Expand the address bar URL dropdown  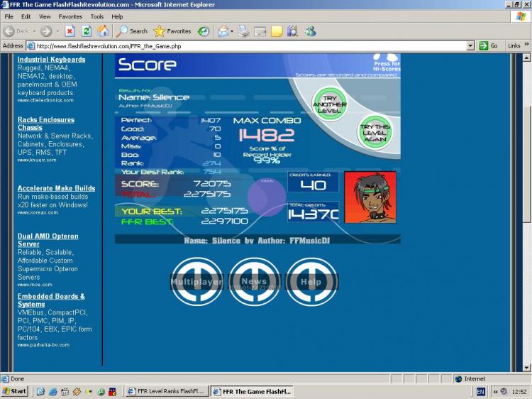pyautogui.click(x=470, y=45)
